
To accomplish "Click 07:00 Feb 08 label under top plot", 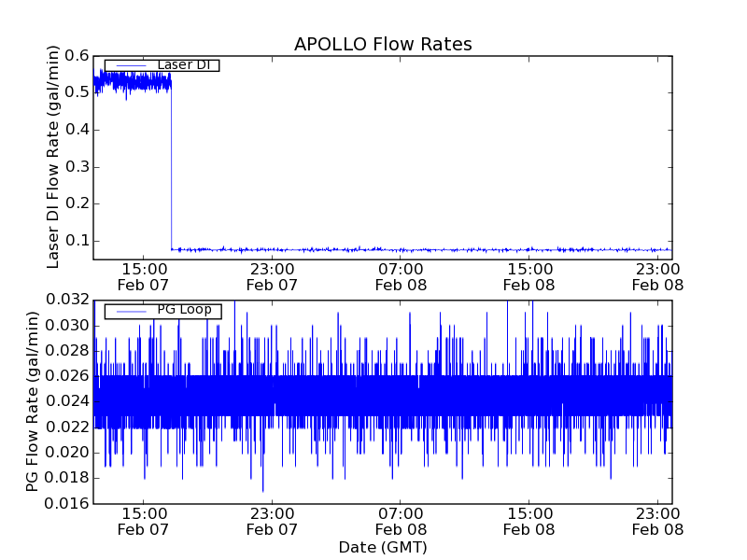I will [x=401, y=276].
